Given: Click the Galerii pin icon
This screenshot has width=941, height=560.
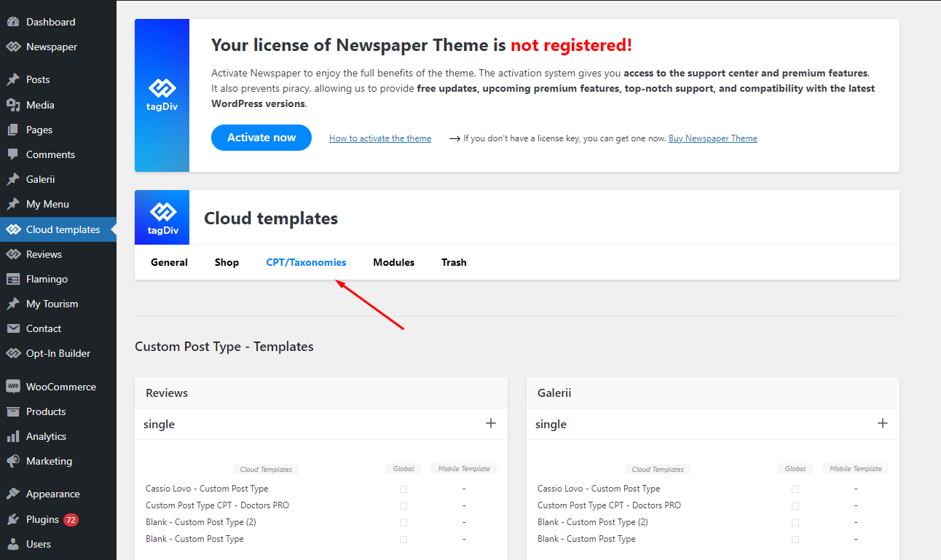Looking at the screenshot, I should [13, 179].
